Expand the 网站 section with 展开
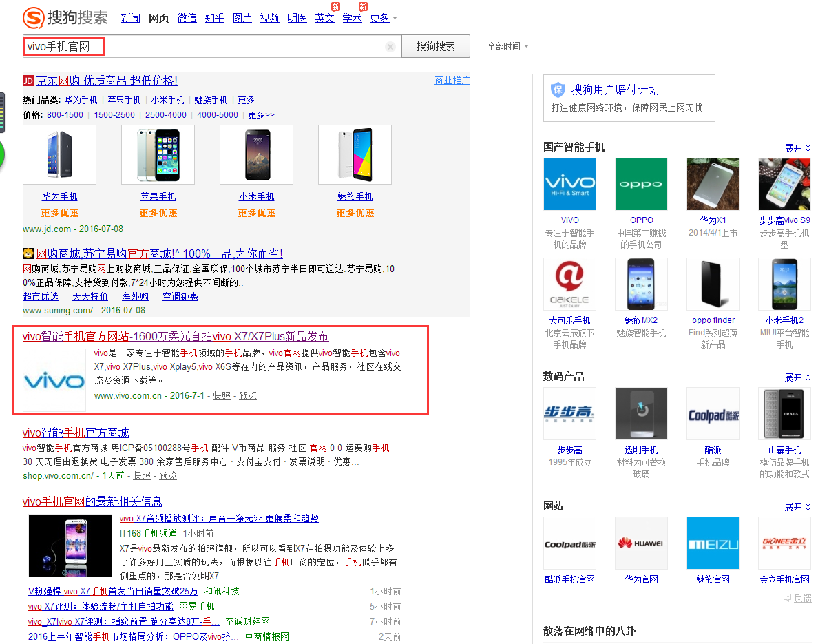 point(797,507)
